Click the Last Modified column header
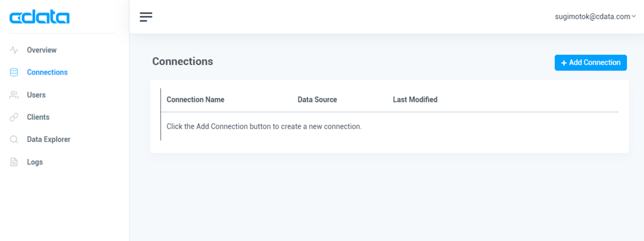 [415, 100]
